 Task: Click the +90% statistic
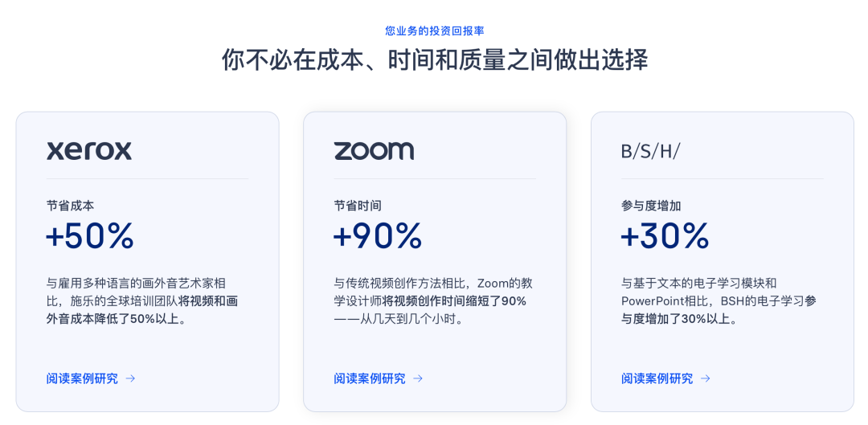pos(378,236)
